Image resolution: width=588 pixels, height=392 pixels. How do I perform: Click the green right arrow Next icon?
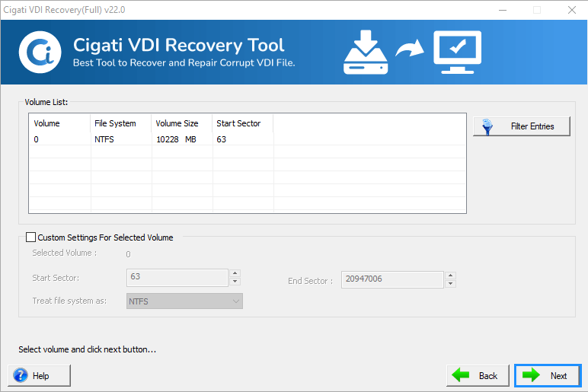(531, 374)
